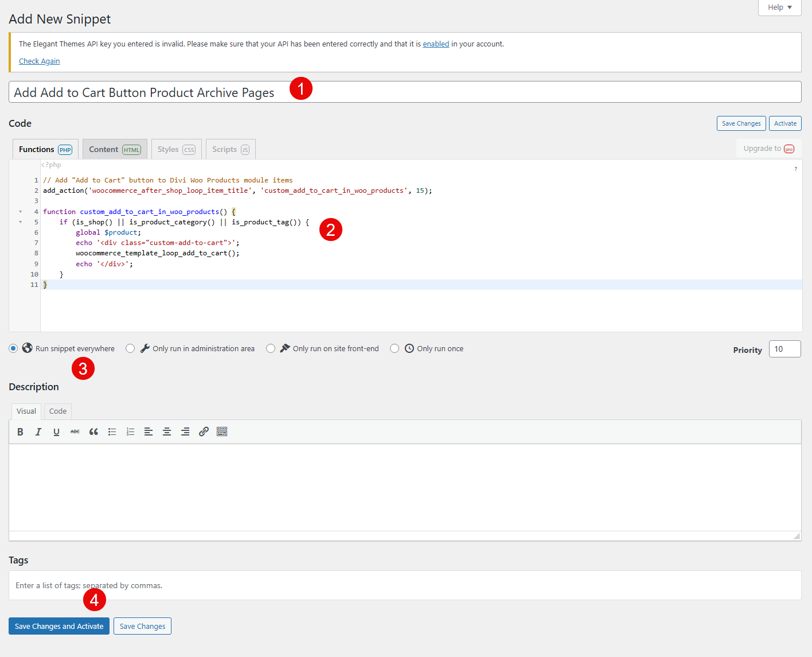The height and width of the screenshot is (657, 812).
Task: Open the Scripts JS tab
Action: [231, 149]
